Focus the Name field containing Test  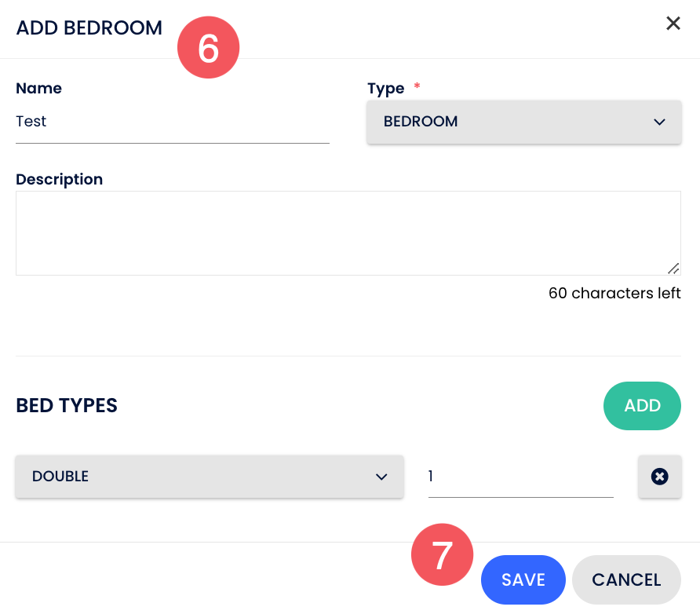tap(172, 122)
